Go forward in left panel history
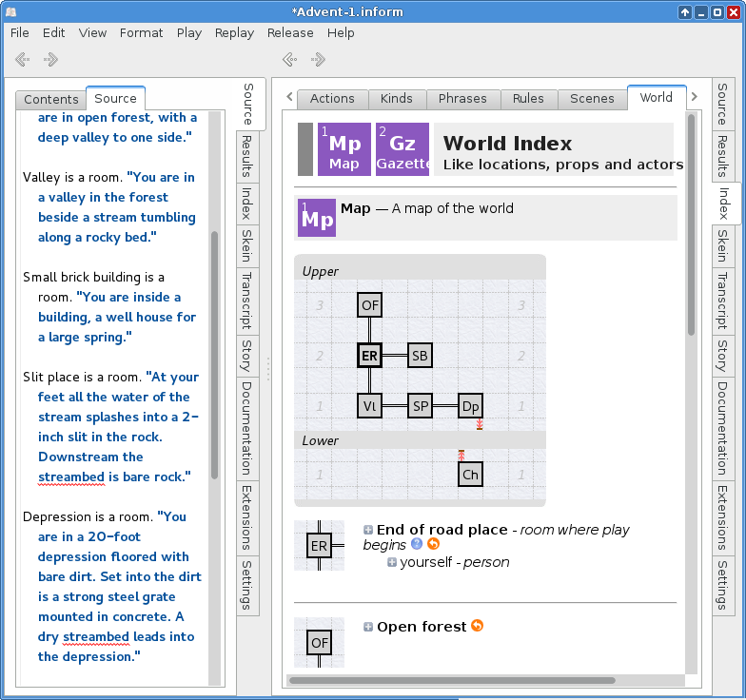746x700 pixels. pyautogui.click(x=50, y=59)
